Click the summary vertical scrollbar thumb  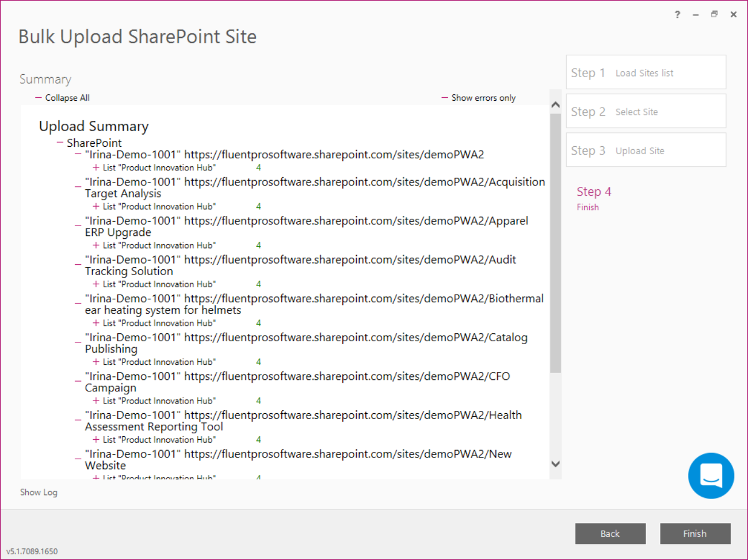tap(555, 243)
